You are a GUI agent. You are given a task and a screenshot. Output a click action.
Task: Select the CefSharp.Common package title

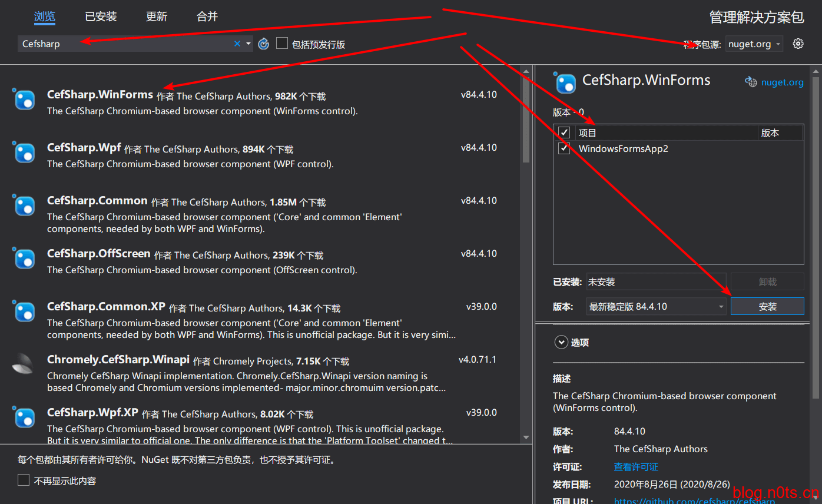click(x=97, y=200)
